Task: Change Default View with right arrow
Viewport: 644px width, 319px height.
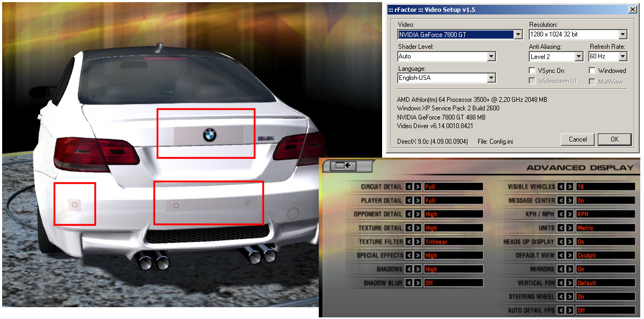Action: pyautogui.click(x=569, y=255)
